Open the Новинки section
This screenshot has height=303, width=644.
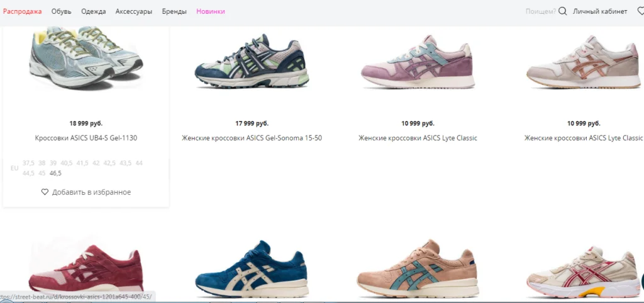click(x=210, y=11)
